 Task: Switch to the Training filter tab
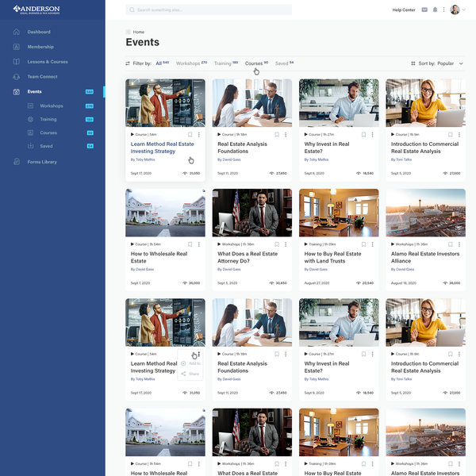(224, 63)
